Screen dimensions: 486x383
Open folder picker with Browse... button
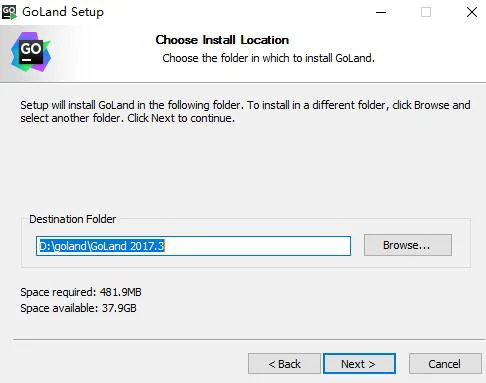point(408,245)
